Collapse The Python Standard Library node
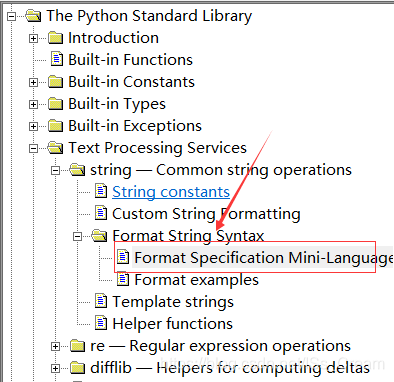Screen dimensions: 394x382 tap(12, 16)
